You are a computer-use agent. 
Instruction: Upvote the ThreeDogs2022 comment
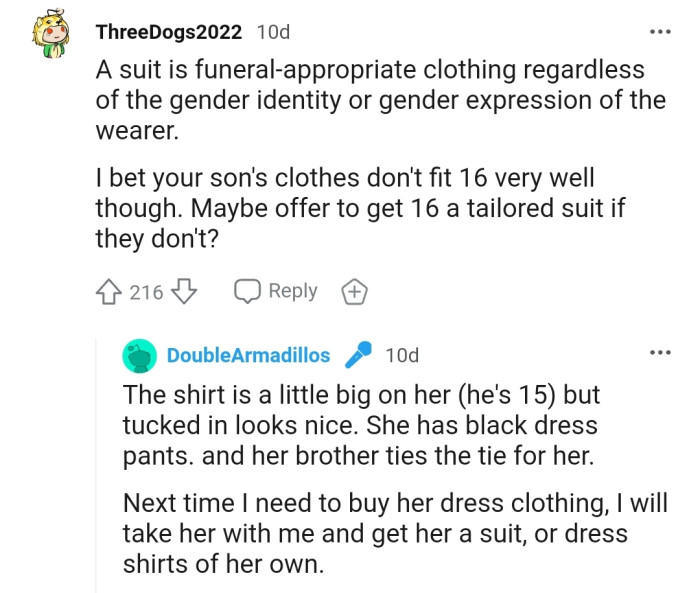click(x=109, y=292)
